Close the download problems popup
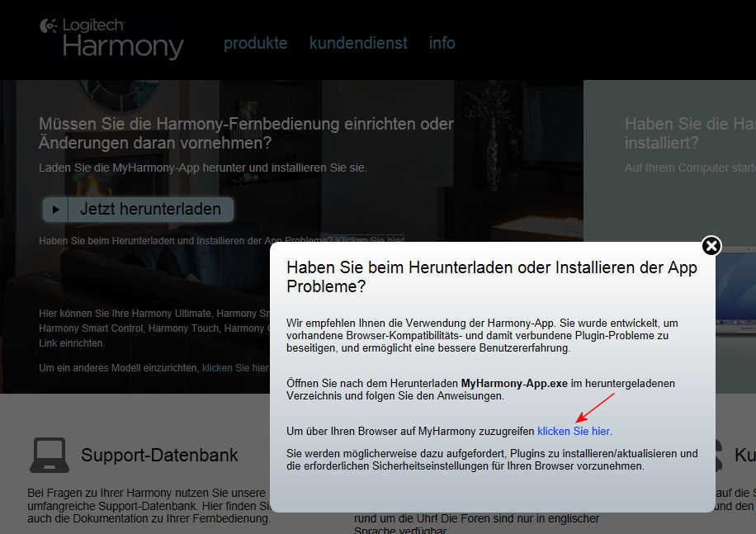 tap(711, 245)
